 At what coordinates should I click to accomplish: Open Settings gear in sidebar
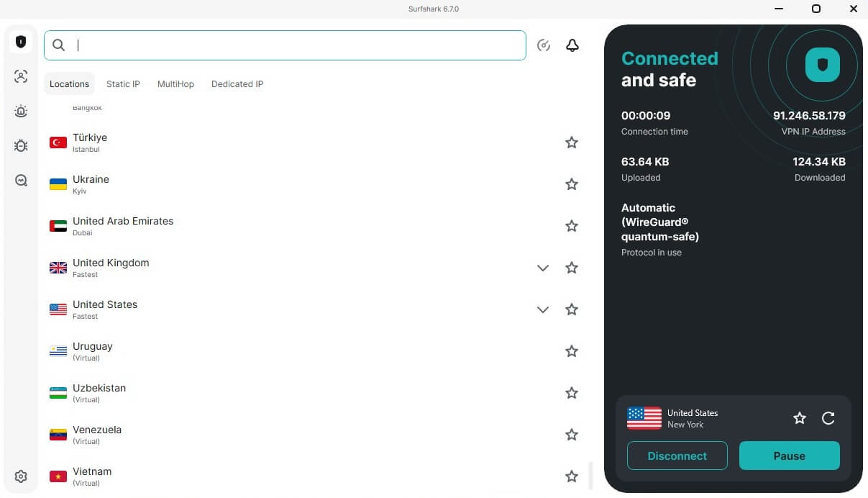21,476
